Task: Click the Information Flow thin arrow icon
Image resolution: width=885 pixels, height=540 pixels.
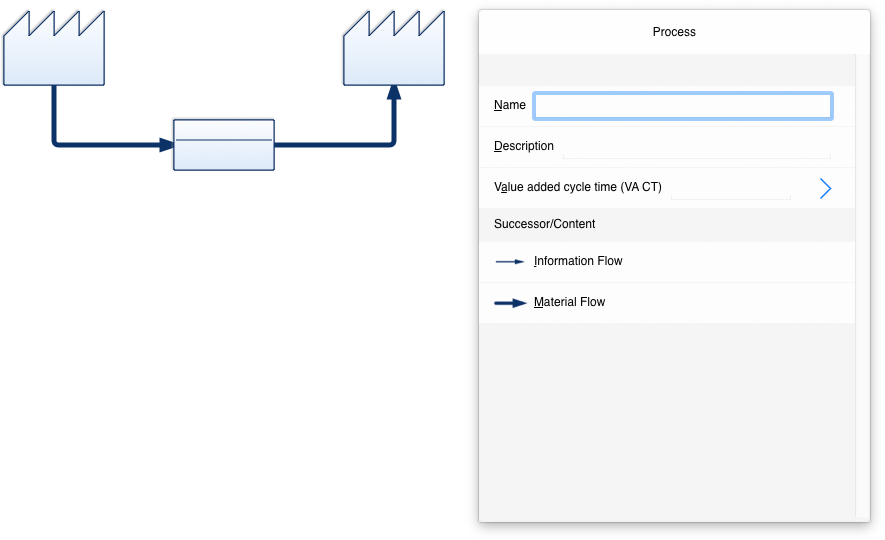Action: pyautogui.click(x=510, y=262)
